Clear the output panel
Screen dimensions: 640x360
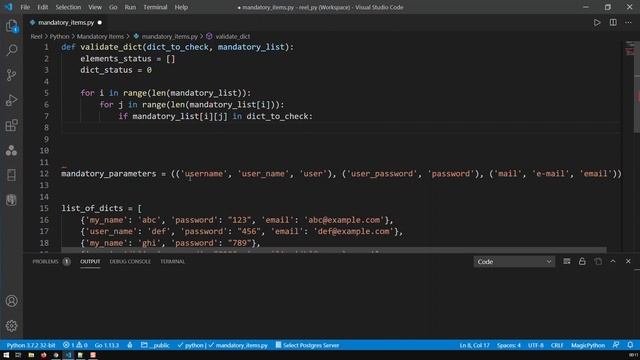pyautogui.click(x=567, y=261)
